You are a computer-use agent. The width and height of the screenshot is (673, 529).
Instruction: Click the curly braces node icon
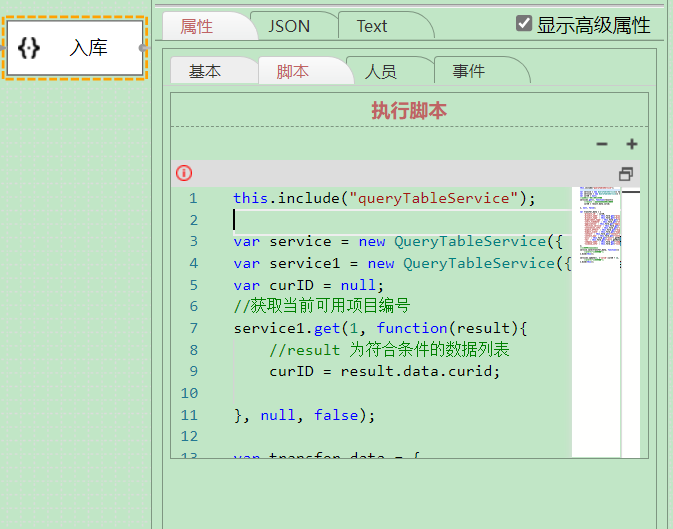point(30,47)
